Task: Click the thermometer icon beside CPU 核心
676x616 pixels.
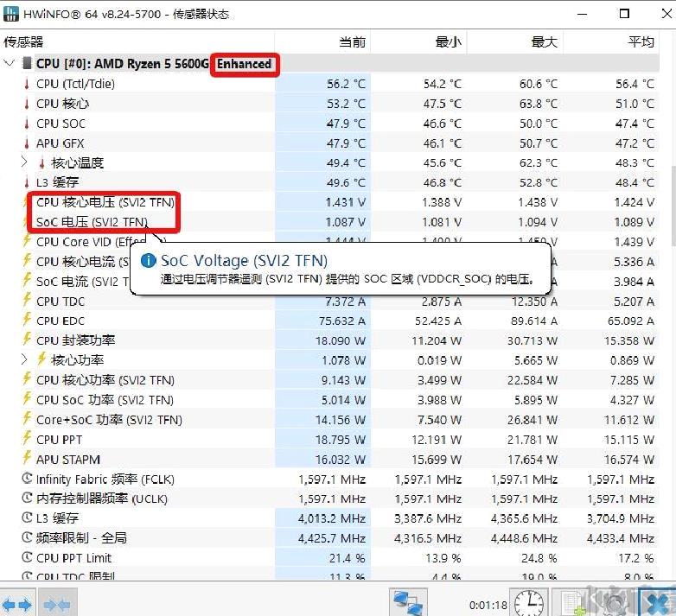Action: coord(27,104)
